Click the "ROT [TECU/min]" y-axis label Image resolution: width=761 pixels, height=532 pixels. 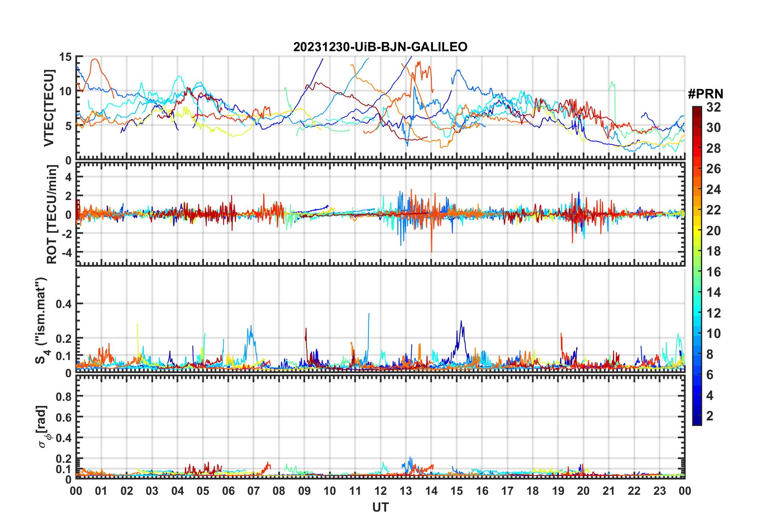click(52, 214)
